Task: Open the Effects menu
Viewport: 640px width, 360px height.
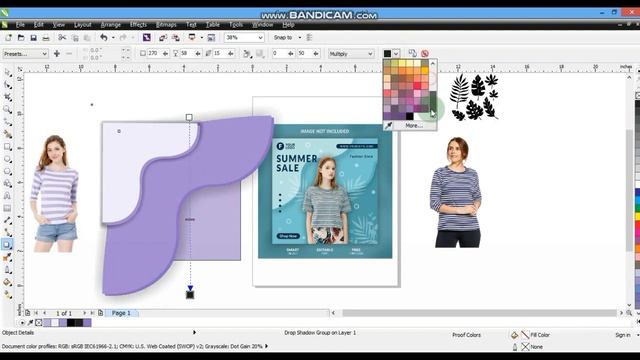Action: 138,24
